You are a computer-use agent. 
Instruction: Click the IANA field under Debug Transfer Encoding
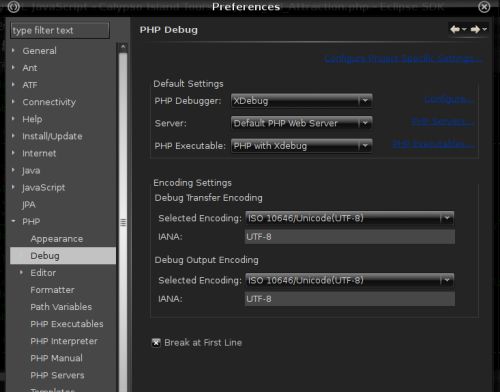click(x=350, y=237)
